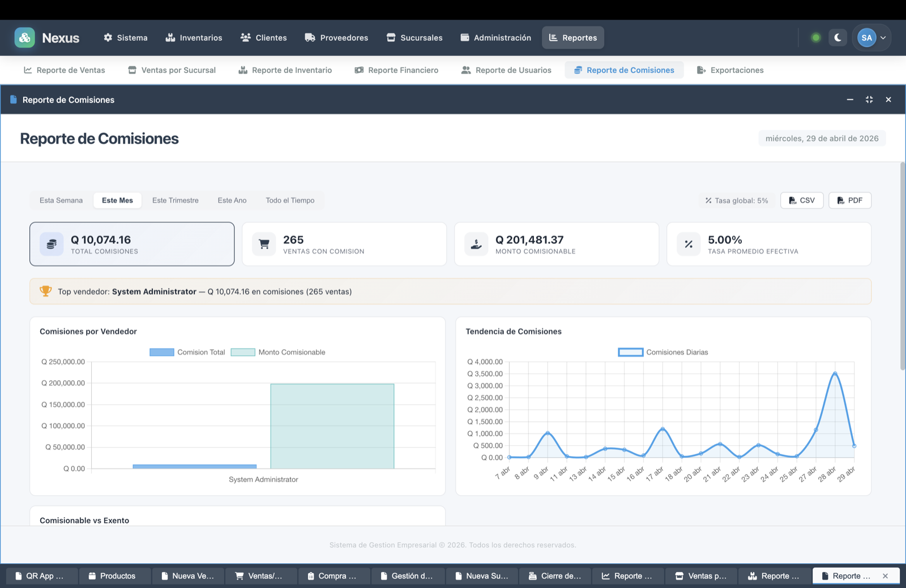Click the Monto Comisionable hand icon
Screen dimensions: 906x588
coord(476,244)
